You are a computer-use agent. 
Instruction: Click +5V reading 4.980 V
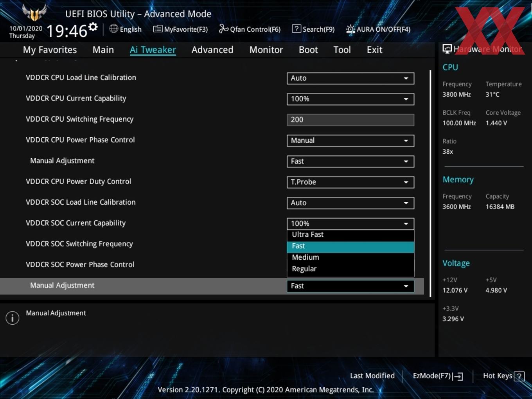[x=496, y=290]
